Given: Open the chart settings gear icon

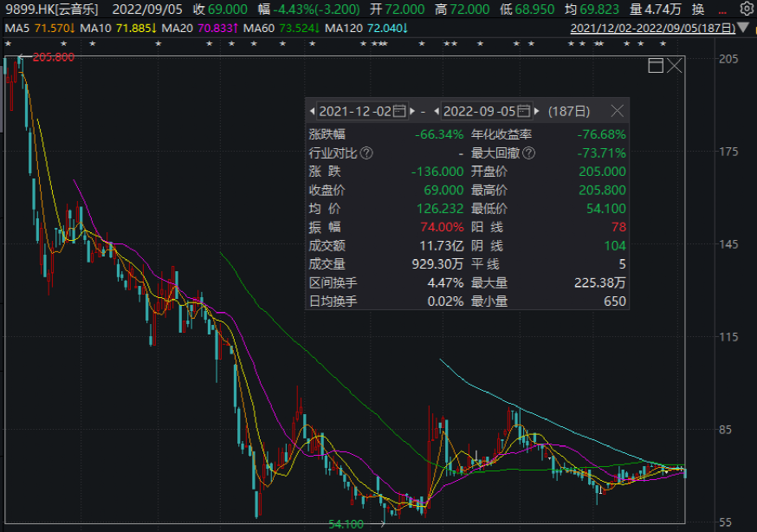Looking at the screenshot, I should tap(746, 10).
